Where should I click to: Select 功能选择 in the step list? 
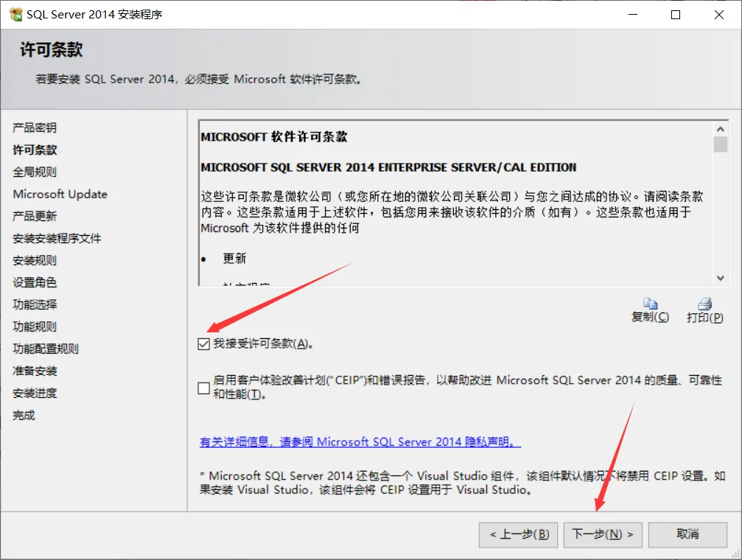pos(35,304)
